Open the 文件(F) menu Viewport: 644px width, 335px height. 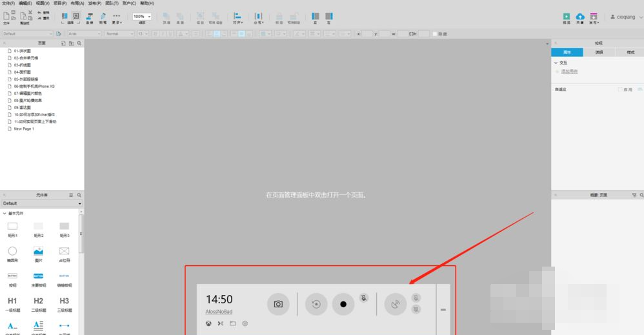pyautogui.click(x=8, y=3)
